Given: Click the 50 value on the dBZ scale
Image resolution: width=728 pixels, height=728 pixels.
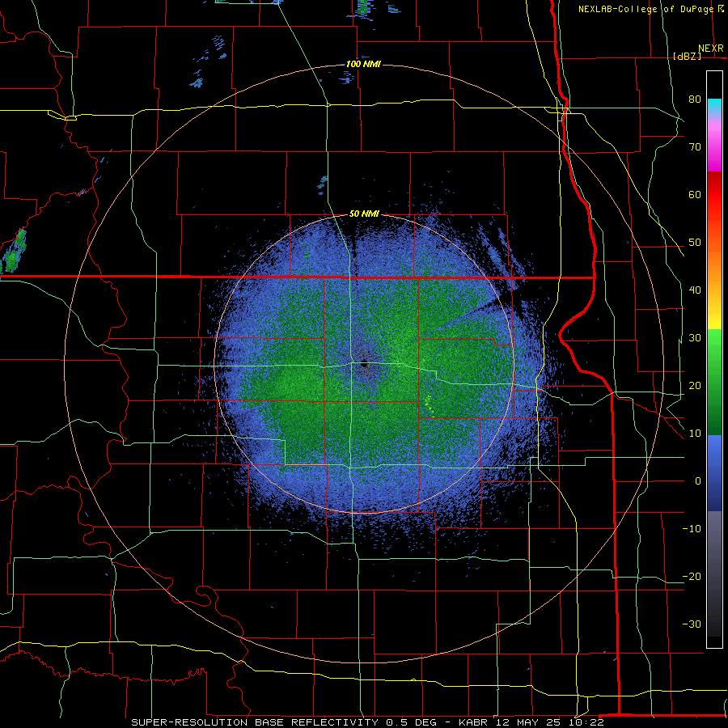Looking at the screenshot, I should coord(695,243).
